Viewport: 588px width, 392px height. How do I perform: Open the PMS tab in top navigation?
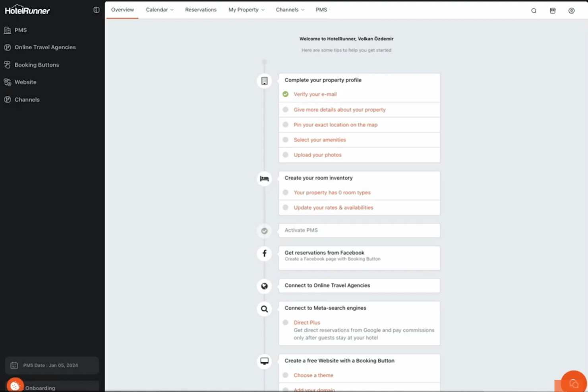coord(321,10)
